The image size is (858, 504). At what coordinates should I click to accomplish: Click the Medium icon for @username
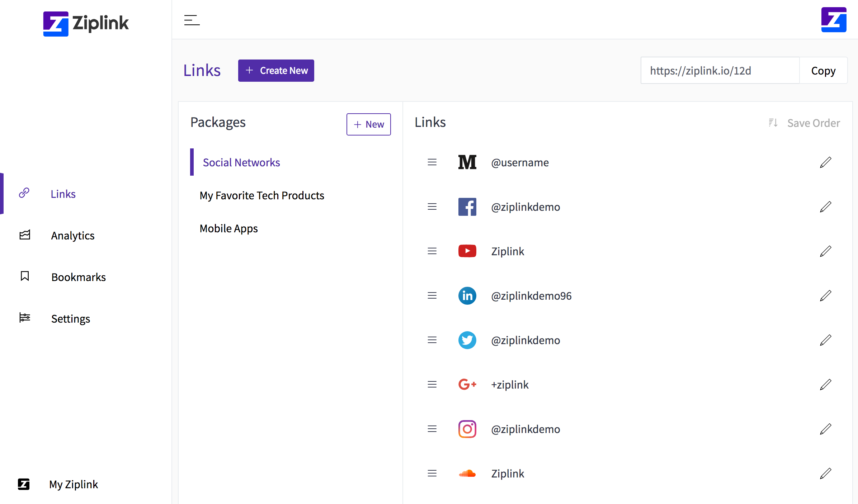click(x=467, y=162)
